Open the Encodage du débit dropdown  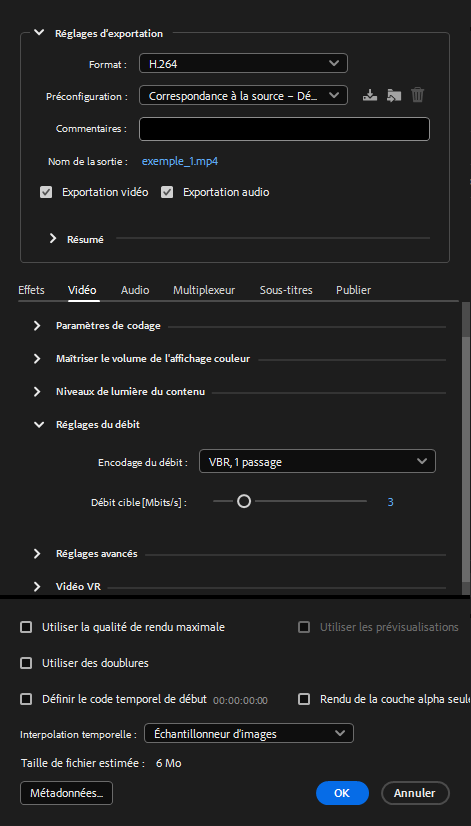pyautogui.click(x=317, y=461)
